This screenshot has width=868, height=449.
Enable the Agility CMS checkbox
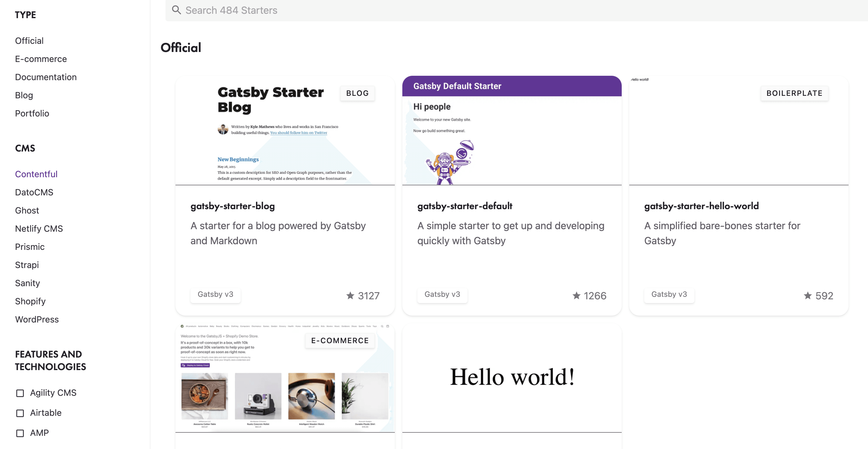(20, 393)
